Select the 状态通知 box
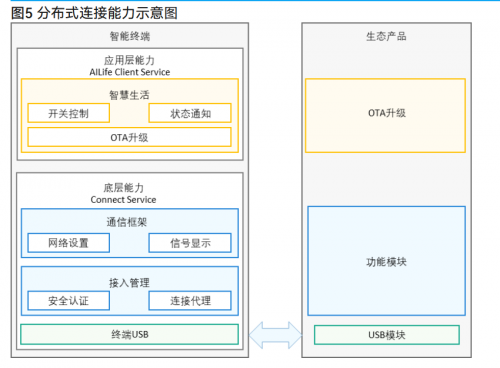This screenshot has width=500, height=368. coord(190,113)
